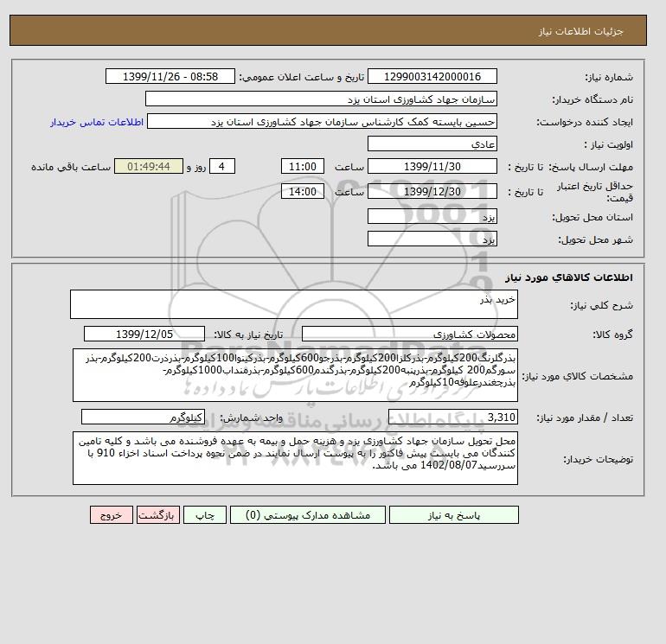666x644 pixels.
Task: Click the buyer notes text area
Action: [x=295, y=458]
